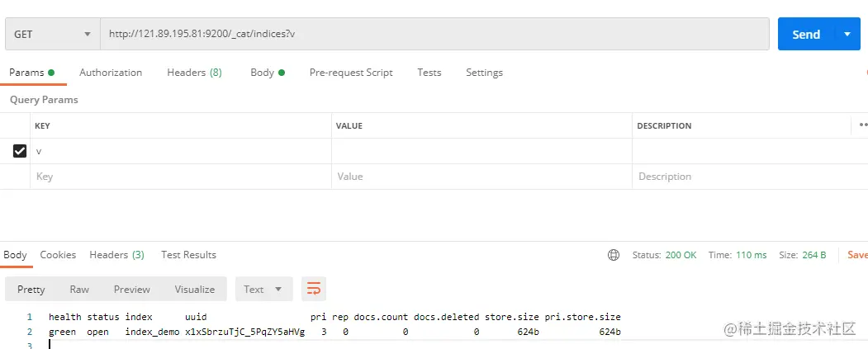Send the request

(x=806, y=35)
